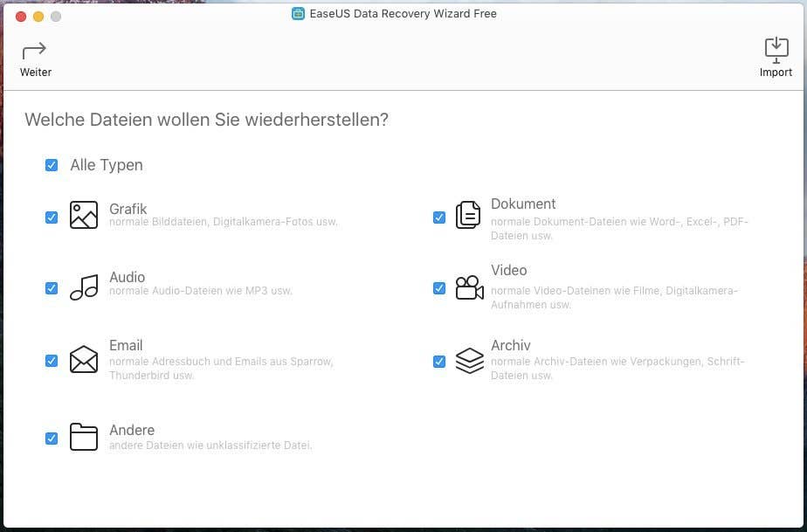Screen dimensions: 807x532
Task: Toggle the Andere checkbox
Action: pos(52,437)
